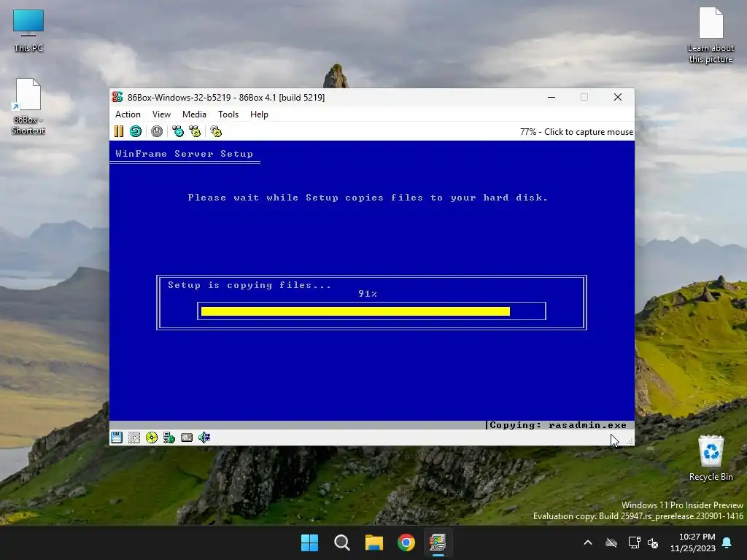Click the empty floppy drive status icon

pyautogui.click(x=134, y=437)
